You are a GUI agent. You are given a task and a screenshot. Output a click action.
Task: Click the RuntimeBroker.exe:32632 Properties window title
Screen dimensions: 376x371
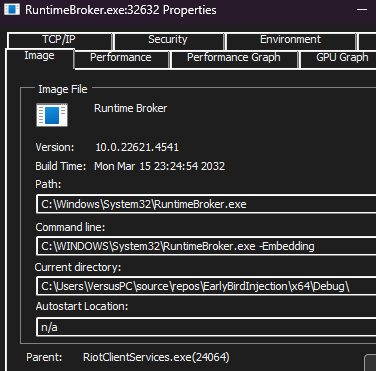click(121, 10)
